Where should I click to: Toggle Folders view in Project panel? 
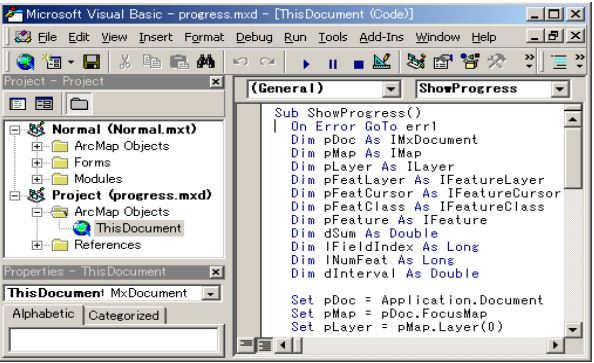[79, 104]
